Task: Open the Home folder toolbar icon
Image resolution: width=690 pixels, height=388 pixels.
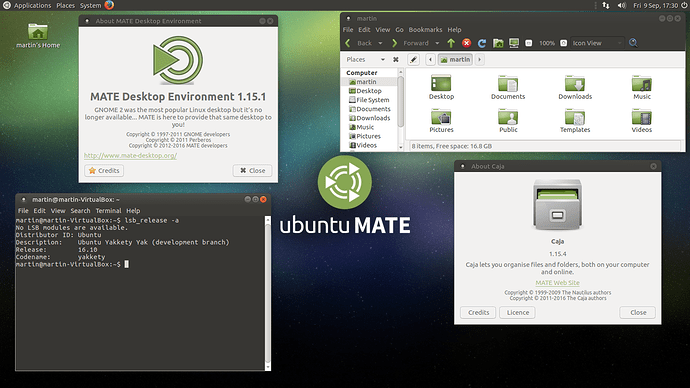Action: pyautogui.click(x=498, y=43)
